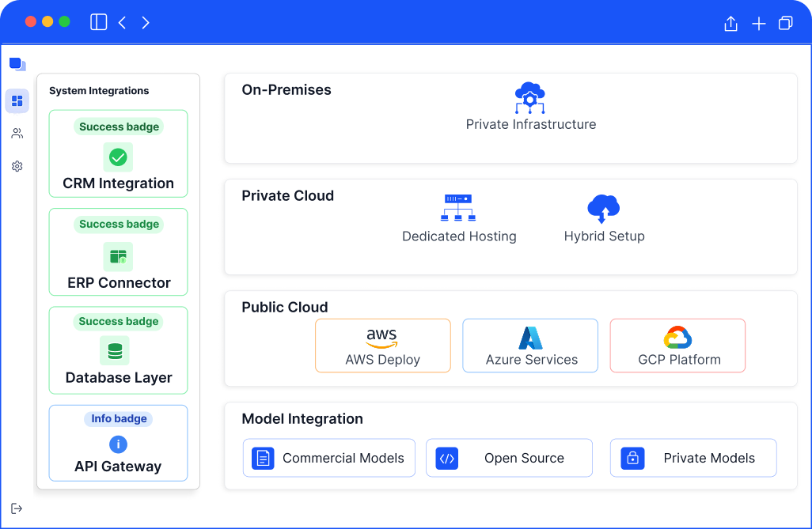The image size is (812, 529).
Task: Choose Commercial Models integration
Action: [x=329, y=458]
